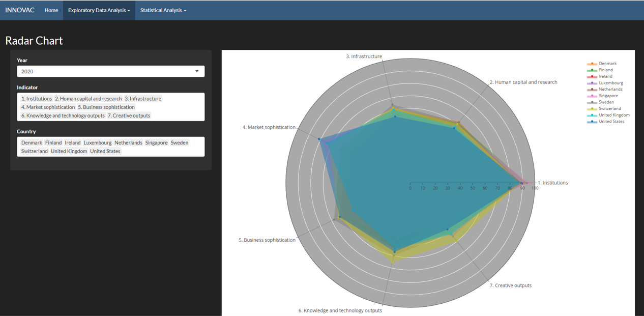Viewport: 644px width, 316px height.
Task: Select the '1. Institutions' indicator tag
Action: (x=37, y=99)
